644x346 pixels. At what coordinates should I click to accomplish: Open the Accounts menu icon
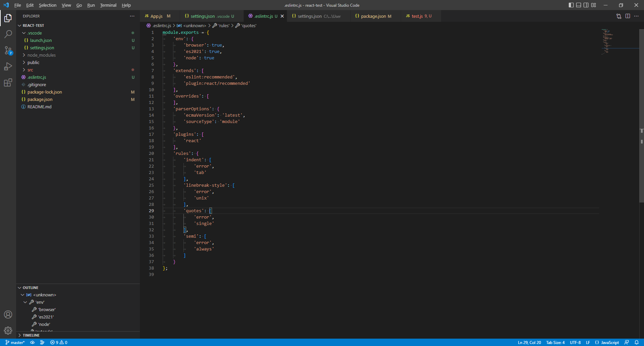point(8,314)
